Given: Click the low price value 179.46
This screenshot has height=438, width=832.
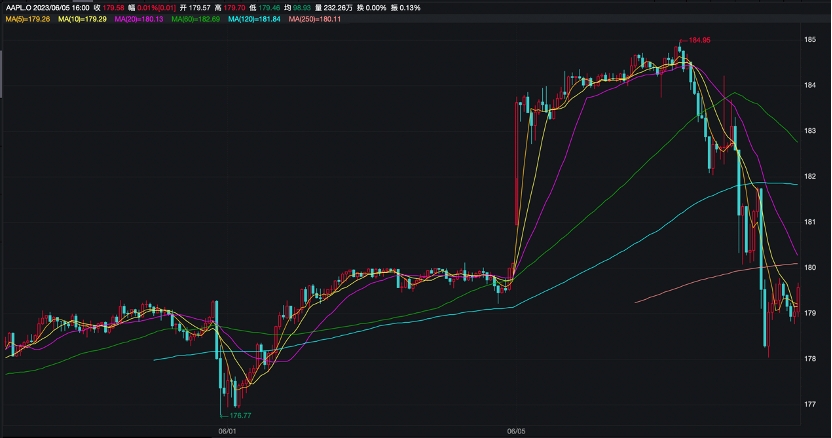Looking at the screenshot, I should 270,8.
